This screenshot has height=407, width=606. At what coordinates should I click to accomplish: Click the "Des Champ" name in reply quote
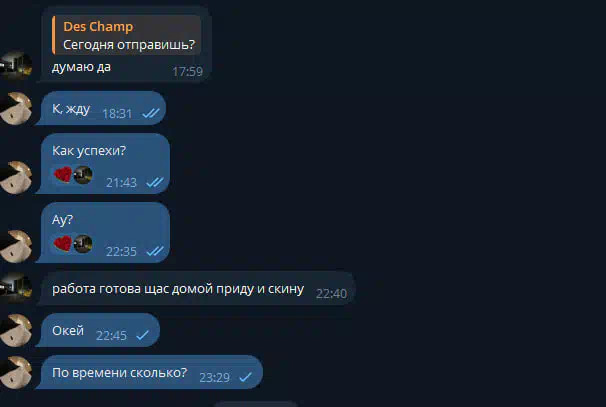point(98,27)
